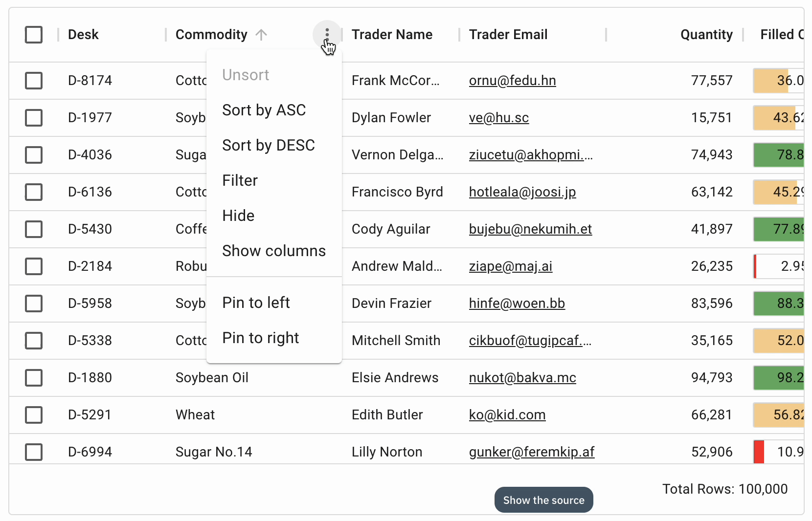Click the Trader Name column header
The width and height of the screenshot is (812, 521).
[x=392, y=35]
